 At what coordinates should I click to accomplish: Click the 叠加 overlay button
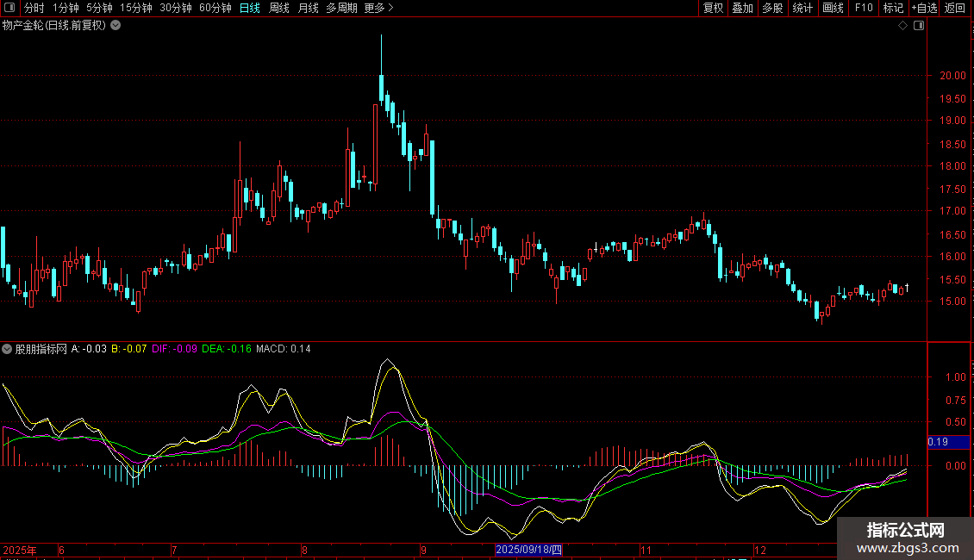(x=742, y=8)
